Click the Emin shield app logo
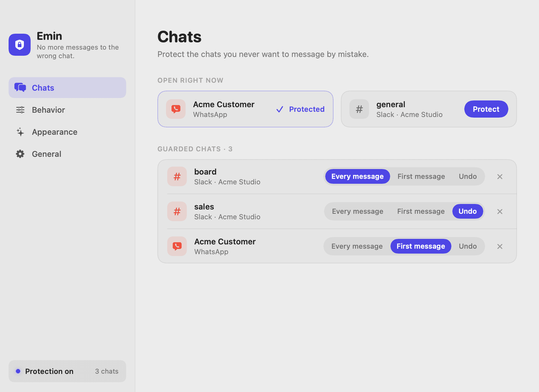The width and height of the screenshot is (539, 392). (20, 45)
